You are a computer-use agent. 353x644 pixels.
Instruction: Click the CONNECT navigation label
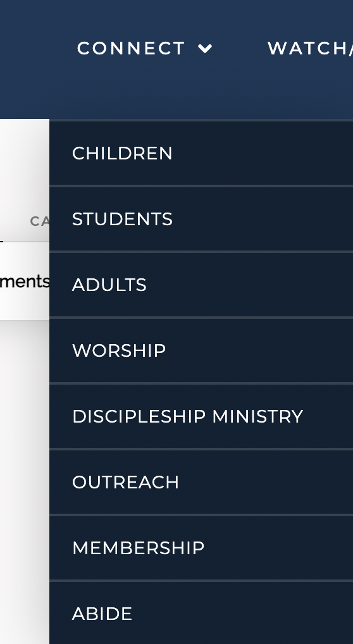click(x=131, y=49)
